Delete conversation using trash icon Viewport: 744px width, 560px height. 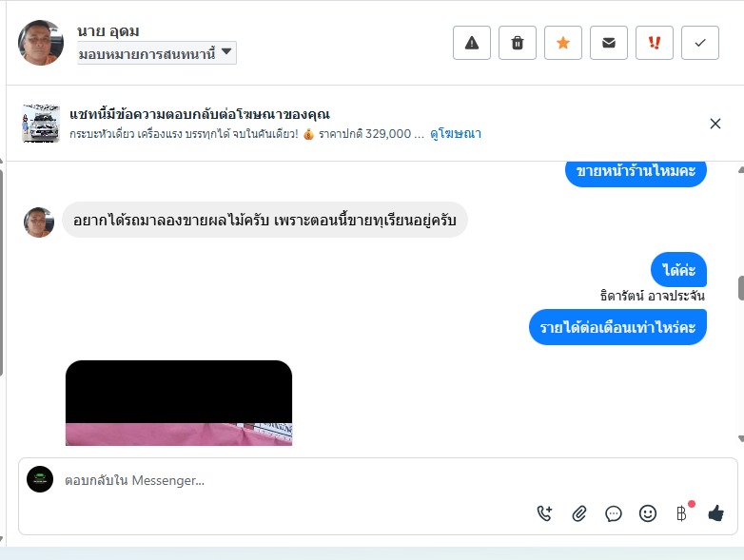click(518, 43)
